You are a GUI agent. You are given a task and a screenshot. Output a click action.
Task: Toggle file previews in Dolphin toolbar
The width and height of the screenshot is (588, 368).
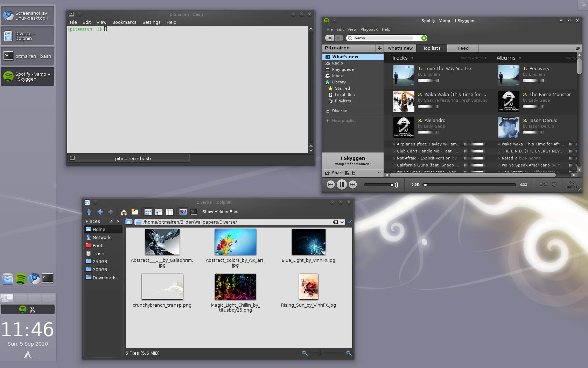click(x=183, y=212)
